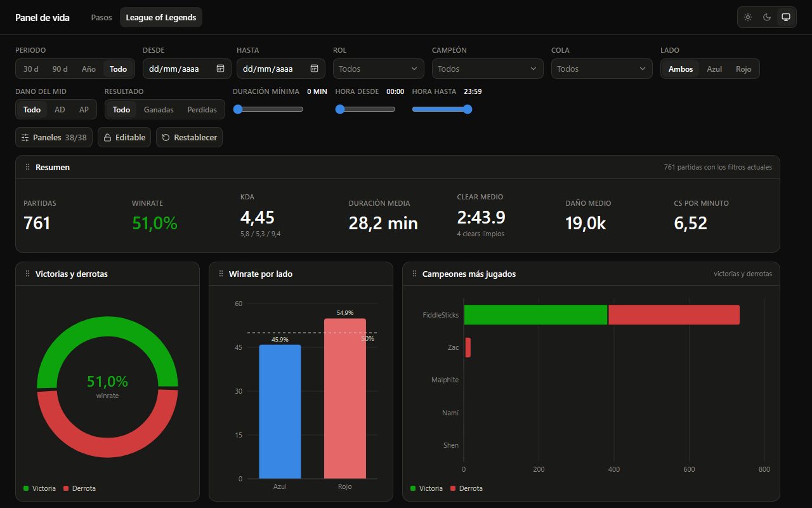The height and width of the screenshot is (508, 812).
Task: Grab the Campeones más jugados drag handle
Action: coord(414,274)
